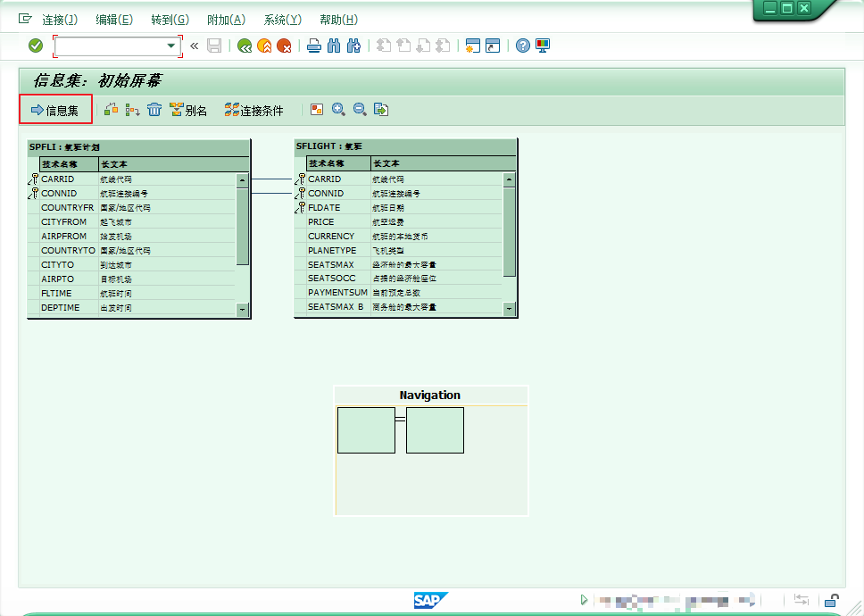Click the green checkmark Enter icon
The width and height of the screenshot is (864, 616).
point(36,46)
